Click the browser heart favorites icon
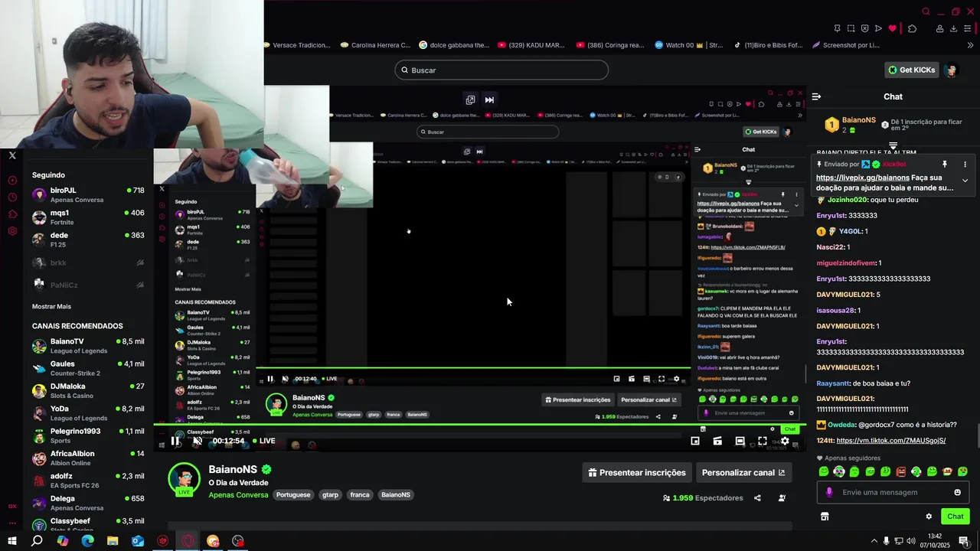Image resolution: width=980 pixels, height=551 pixels. [x=892, y=28]
